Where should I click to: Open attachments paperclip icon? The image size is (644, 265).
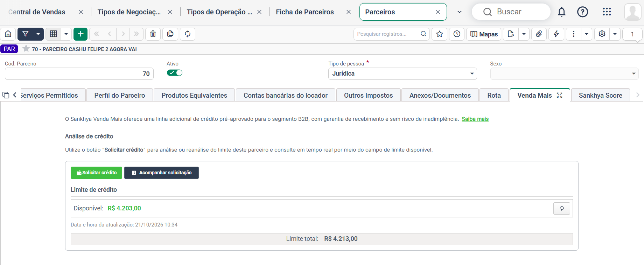pos(539,34)
